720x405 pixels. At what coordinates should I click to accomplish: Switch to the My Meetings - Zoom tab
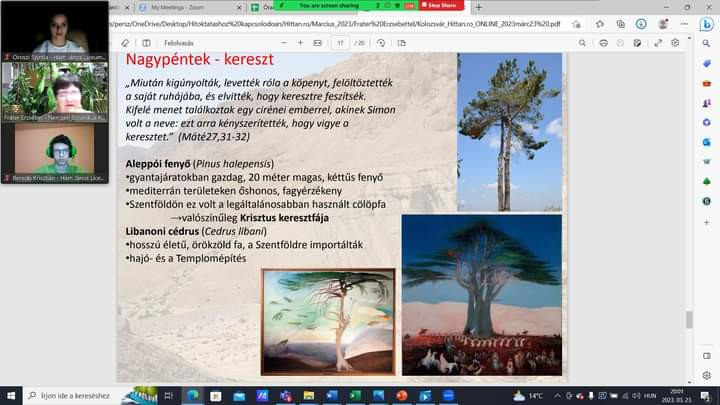coord(175,7)
